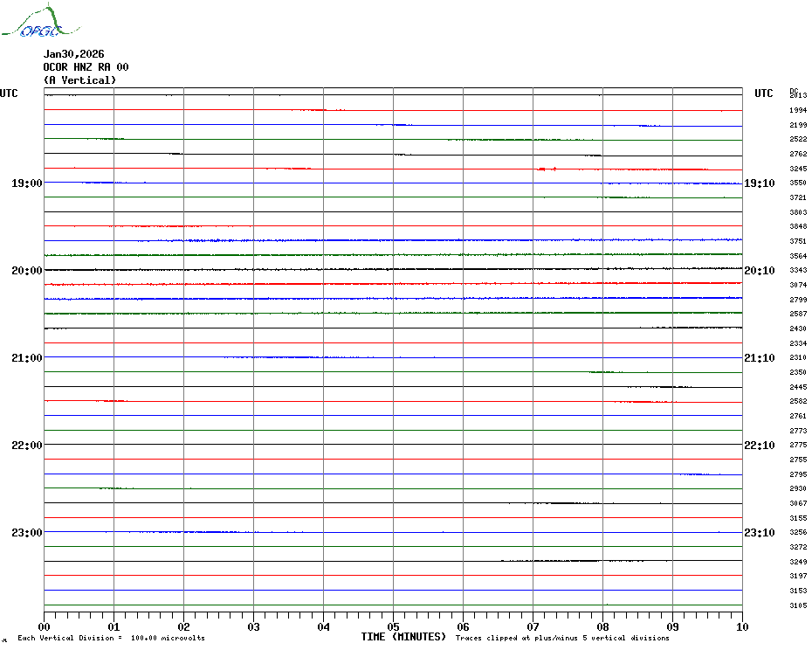Pick the 23:00 hour label on left

[x=27, y=533]
